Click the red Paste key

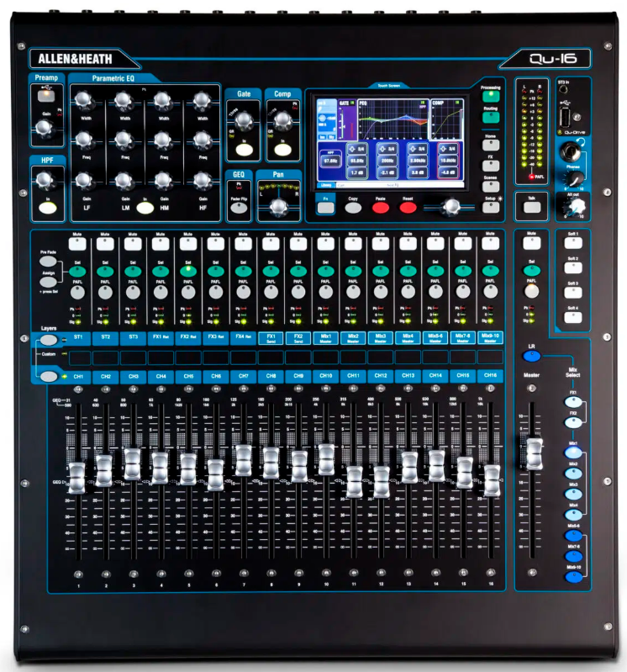(380, 208)
